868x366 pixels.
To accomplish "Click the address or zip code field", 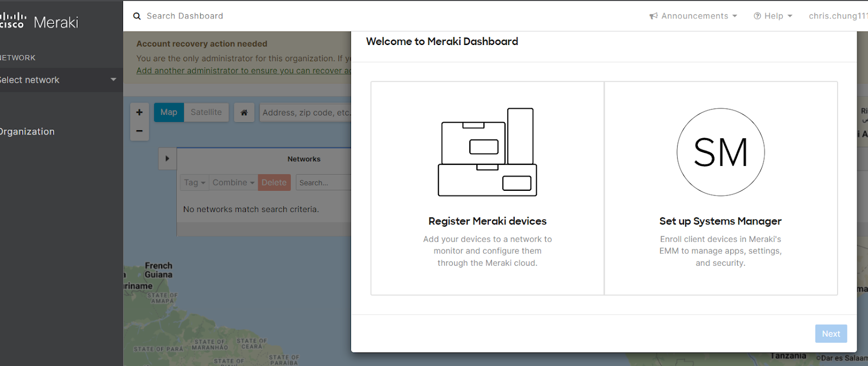I will [306, 113].
